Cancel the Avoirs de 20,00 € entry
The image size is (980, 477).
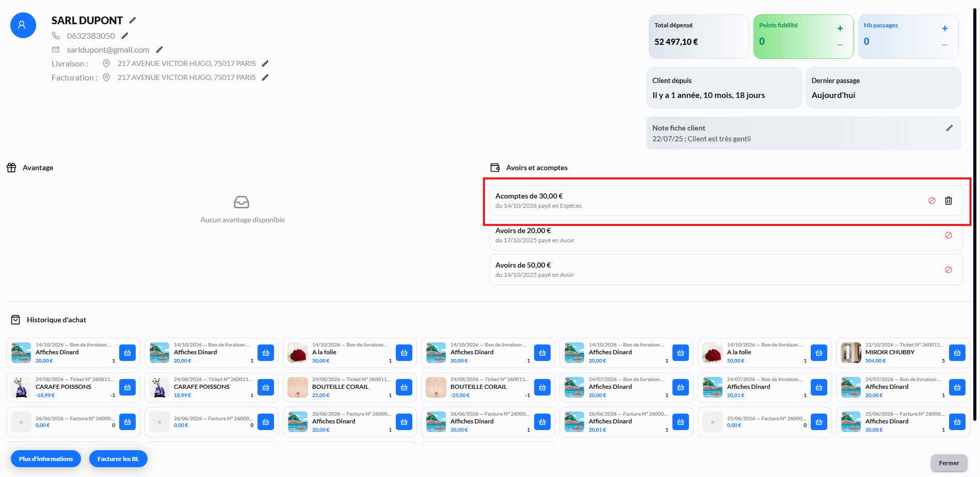(949, 235)
